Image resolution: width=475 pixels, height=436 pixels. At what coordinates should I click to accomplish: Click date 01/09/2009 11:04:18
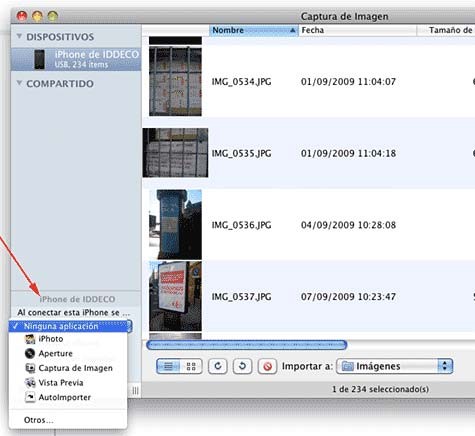tap(348, 153)
